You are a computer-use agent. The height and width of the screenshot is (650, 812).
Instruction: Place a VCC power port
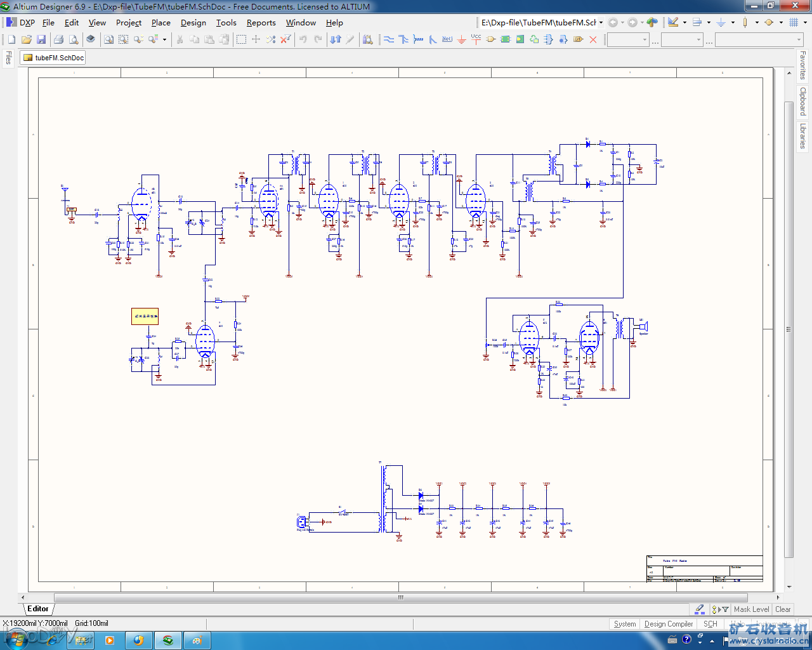tap(476, 38)
